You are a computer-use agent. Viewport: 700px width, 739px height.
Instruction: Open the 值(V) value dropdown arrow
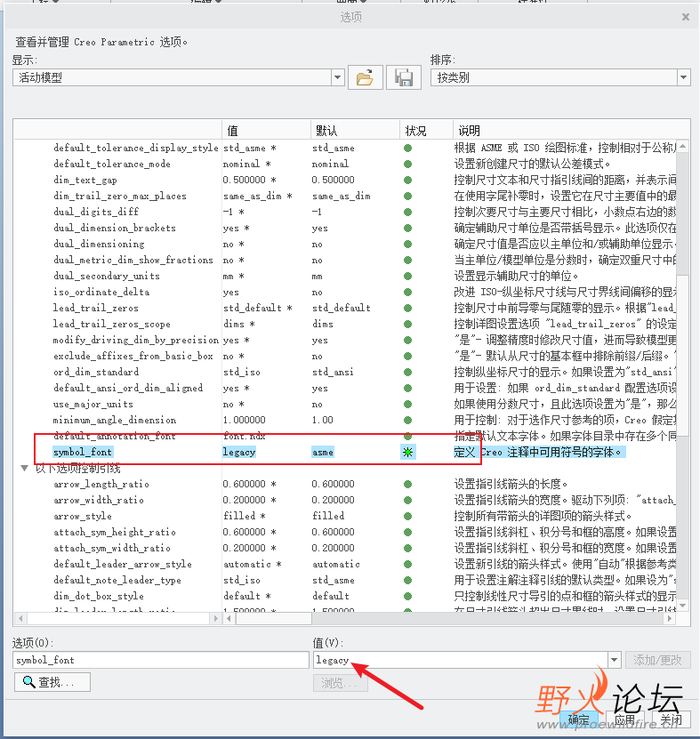[614, 660]
